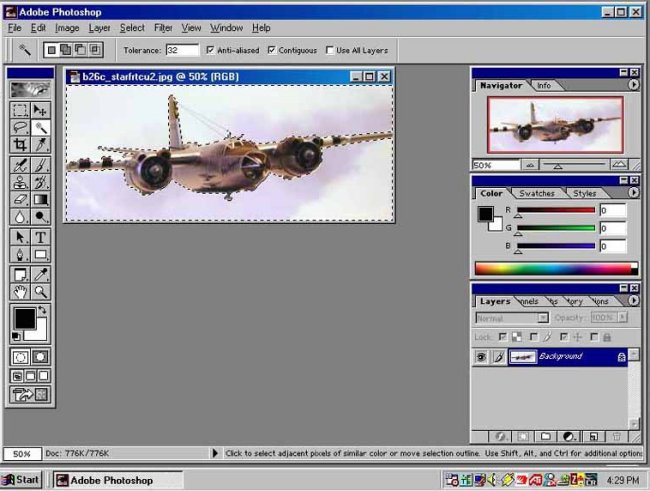
Task: Select the Zoom tool in toolbox
Action: (41, 291)
